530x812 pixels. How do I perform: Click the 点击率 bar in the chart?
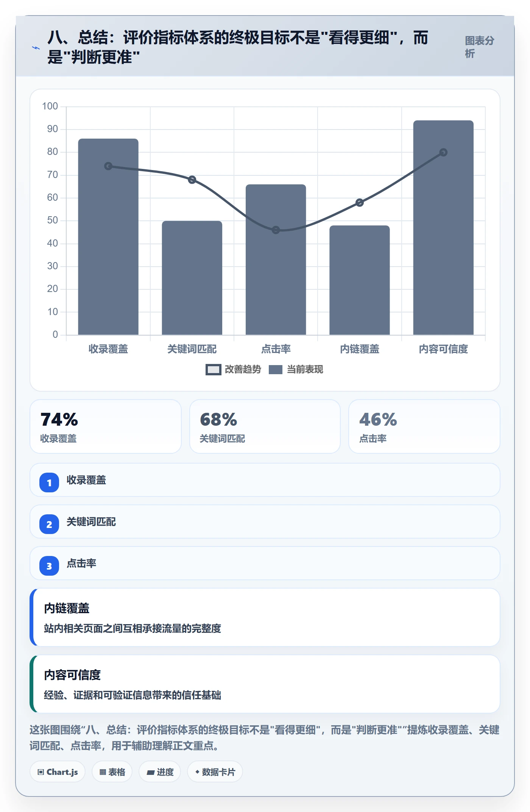[x=276, y=259]
